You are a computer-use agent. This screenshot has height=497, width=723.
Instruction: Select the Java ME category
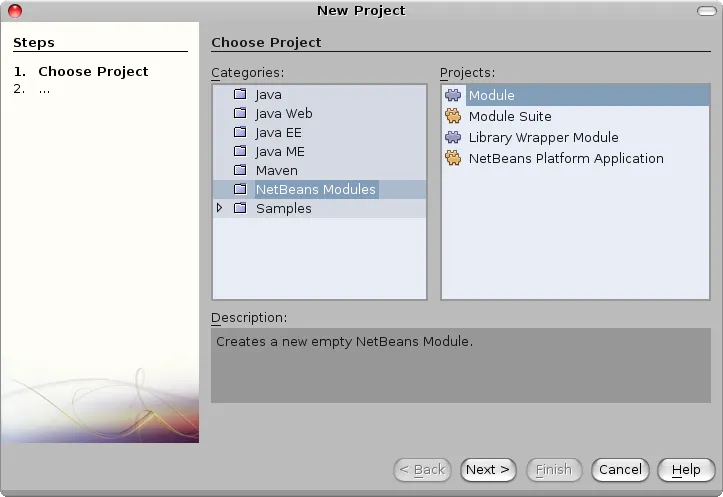[280, 152]
